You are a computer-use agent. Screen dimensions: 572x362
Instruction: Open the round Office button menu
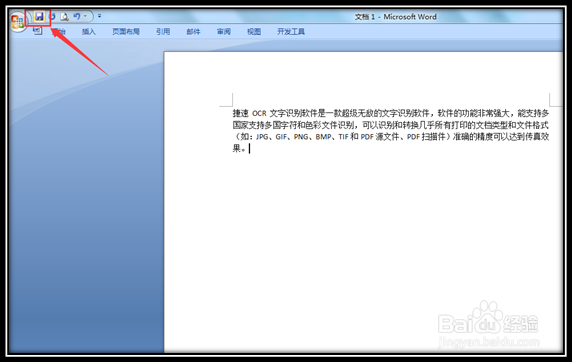pos(17,22)
